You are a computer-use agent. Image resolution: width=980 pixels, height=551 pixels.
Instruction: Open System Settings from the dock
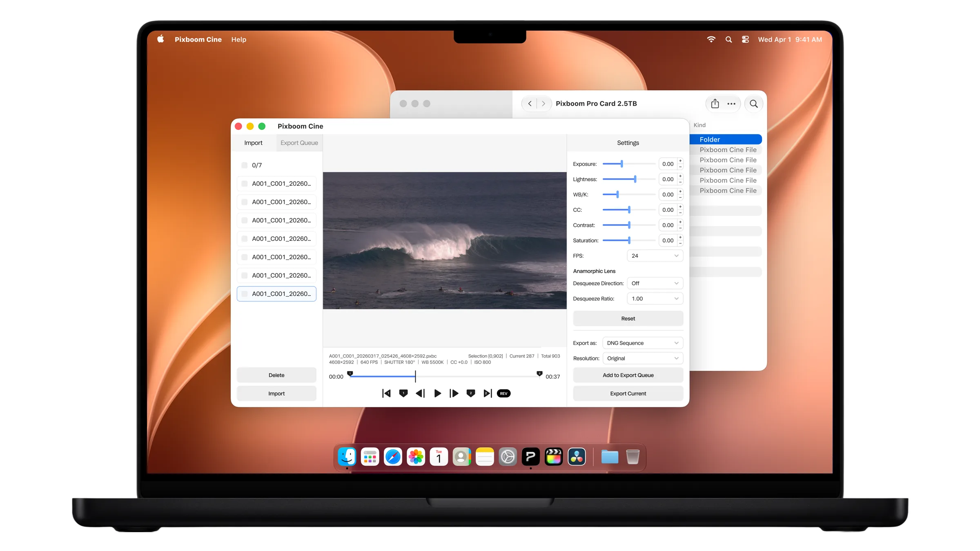(508, 457)
